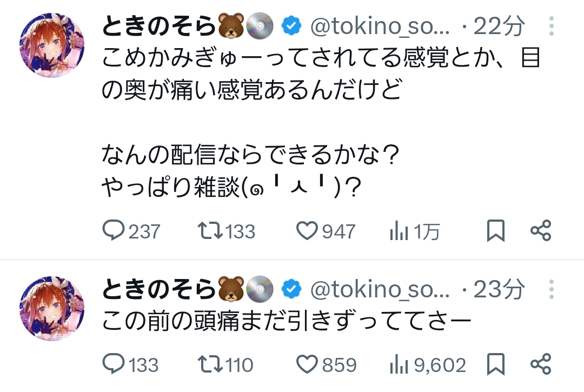Open more options on the 22分 tweet
The width and height of the screenshot is (584, 392).
tap(550, 26)
